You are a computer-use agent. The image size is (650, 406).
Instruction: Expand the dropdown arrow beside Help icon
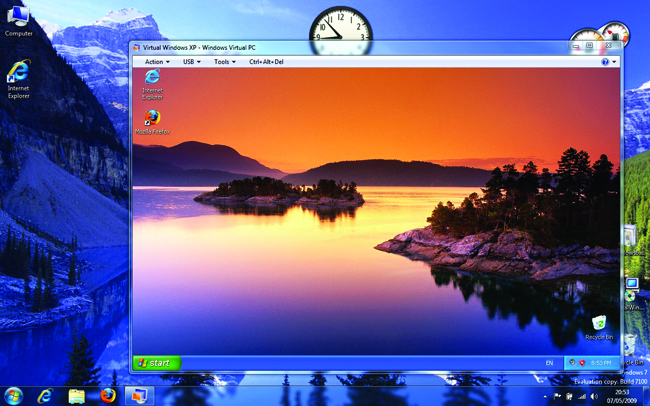coord(614,62)
